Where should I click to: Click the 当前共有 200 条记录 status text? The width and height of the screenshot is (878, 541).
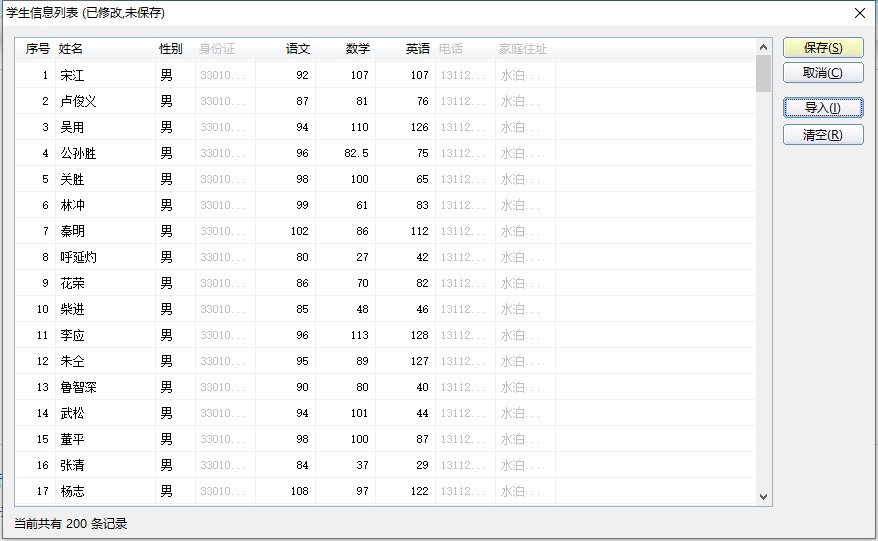(71, 524)
